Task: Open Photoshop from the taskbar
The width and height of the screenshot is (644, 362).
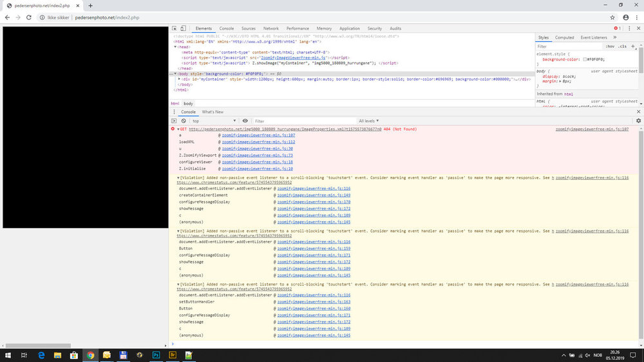Action: pos(156,355)
